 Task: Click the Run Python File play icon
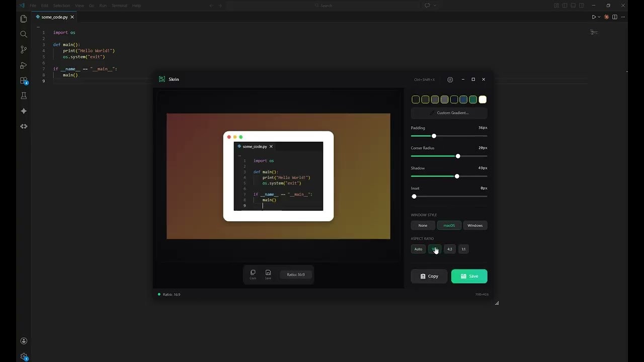coord(594,17)
